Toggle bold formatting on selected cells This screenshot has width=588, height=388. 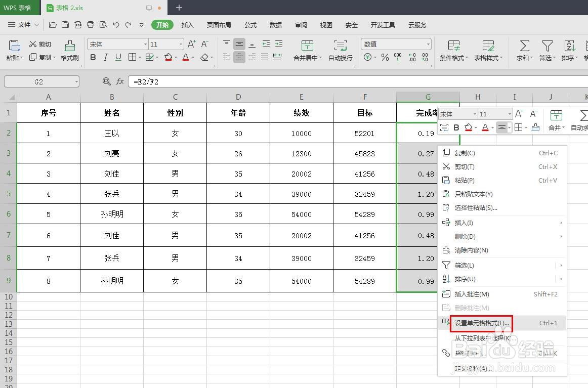click(93, 57)
